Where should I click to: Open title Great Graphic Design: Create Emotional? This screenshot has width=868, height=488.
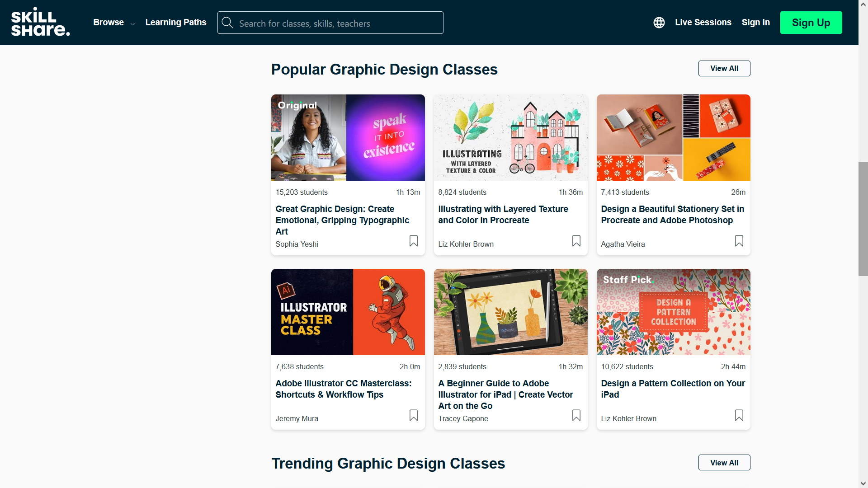tap(342, 220)
